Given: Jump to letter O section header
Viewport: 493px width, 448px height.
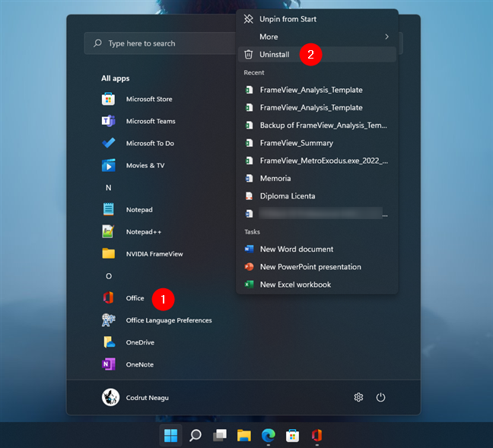Looking at the screenshot, I should pyautogui.click(x=109, y=276).
